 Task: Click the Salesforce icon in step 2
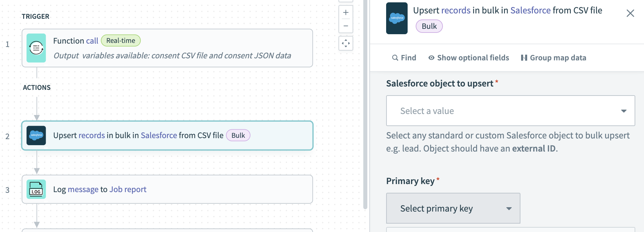pos(36,135)
